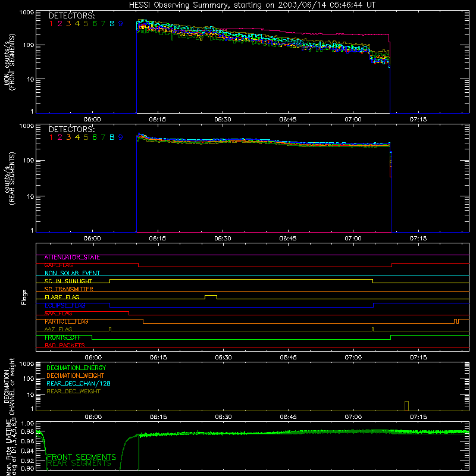Pick detector 6 in rear segments legend
The height and width of the screenshot is (476, 476).
(95, 137)
